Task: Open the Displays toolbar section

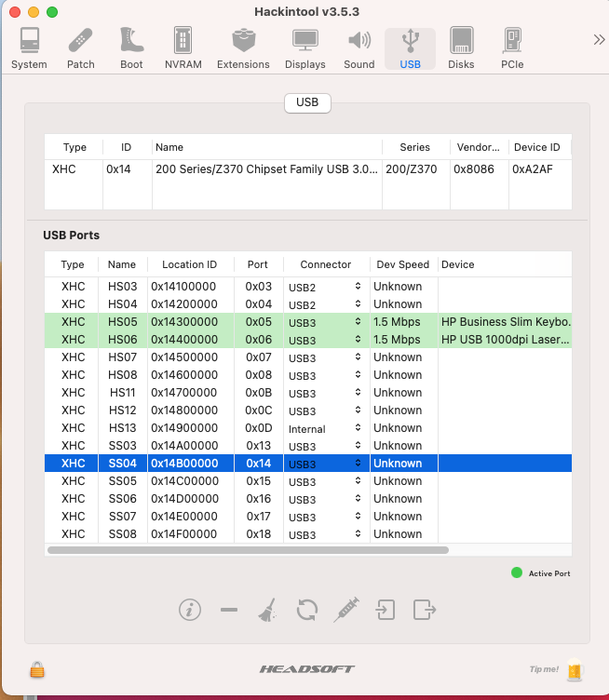Action: click(304, 48)
